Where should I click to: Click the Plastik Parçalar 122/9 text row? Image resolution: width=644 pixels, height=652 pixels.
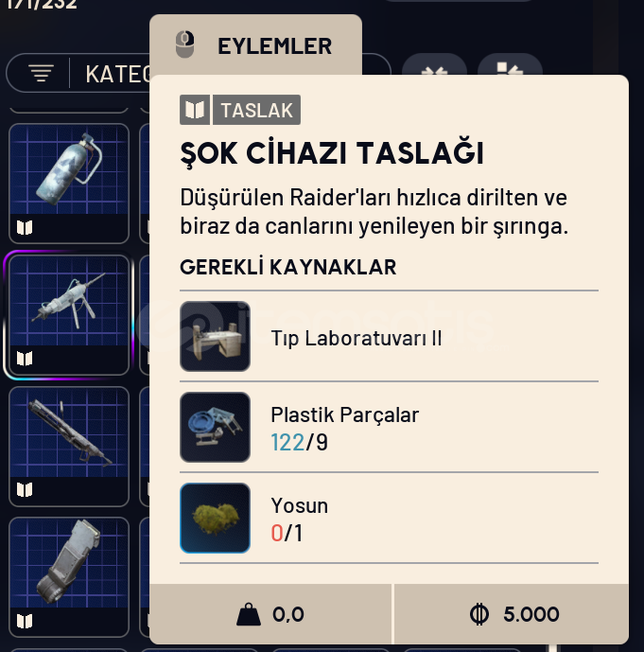coord(389,427)
